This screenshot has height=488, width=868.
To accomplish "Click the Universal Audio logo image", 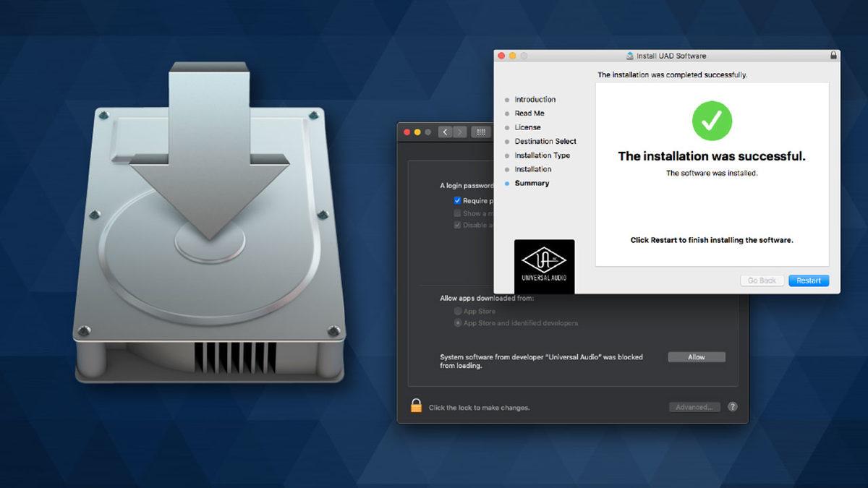I will pyautogui.click(x=544, y=266).
